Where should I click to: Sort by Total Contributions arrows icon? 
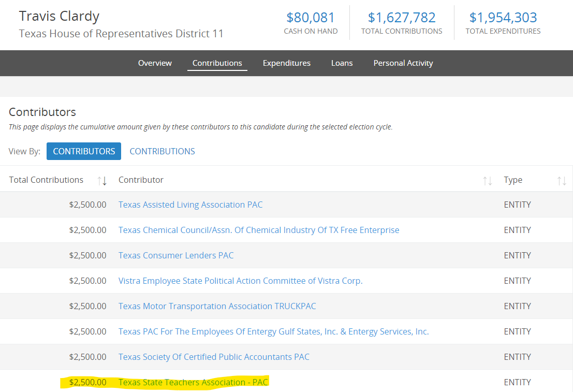pyautogui.click(x=102, y=180)
